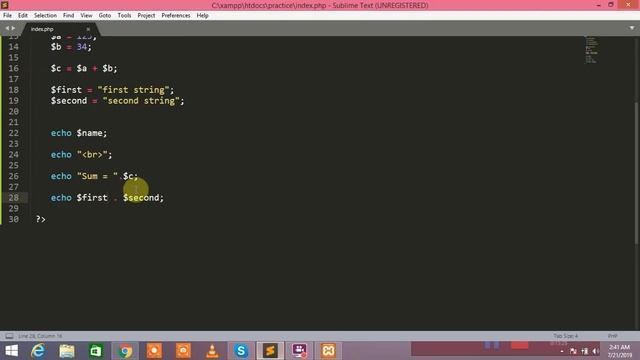Show hidden system tray icons

tap(562, 351)
